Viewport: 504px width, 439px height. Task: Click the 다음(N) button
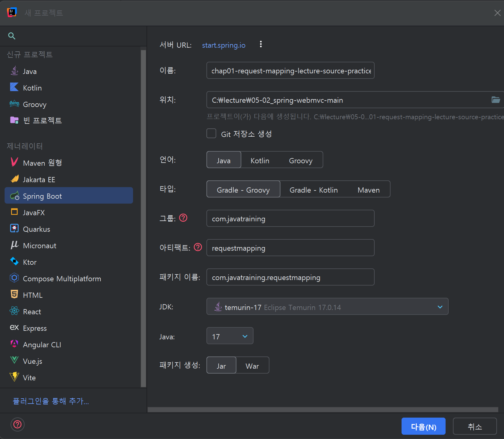424,426
